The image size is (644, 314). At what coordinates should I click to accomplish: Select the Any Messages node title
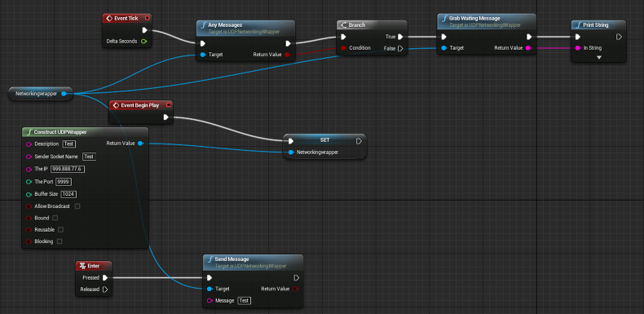(x=225, y=25)
